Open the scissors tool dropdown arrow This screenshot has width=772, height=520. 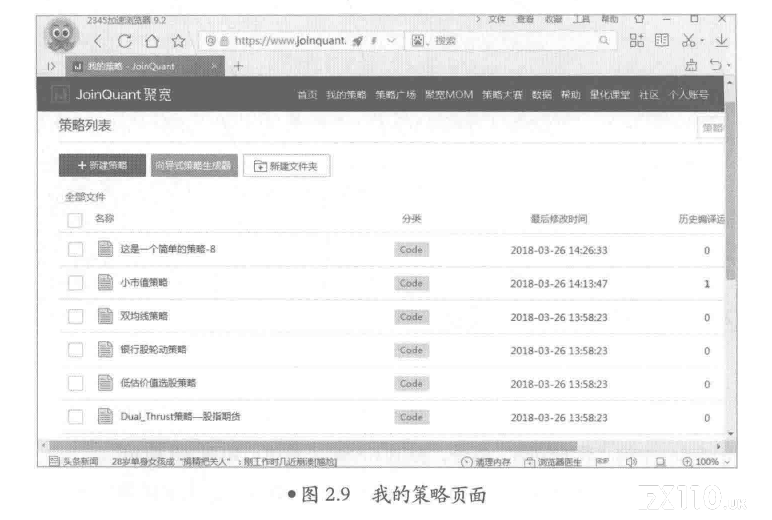tap(703, 40)
